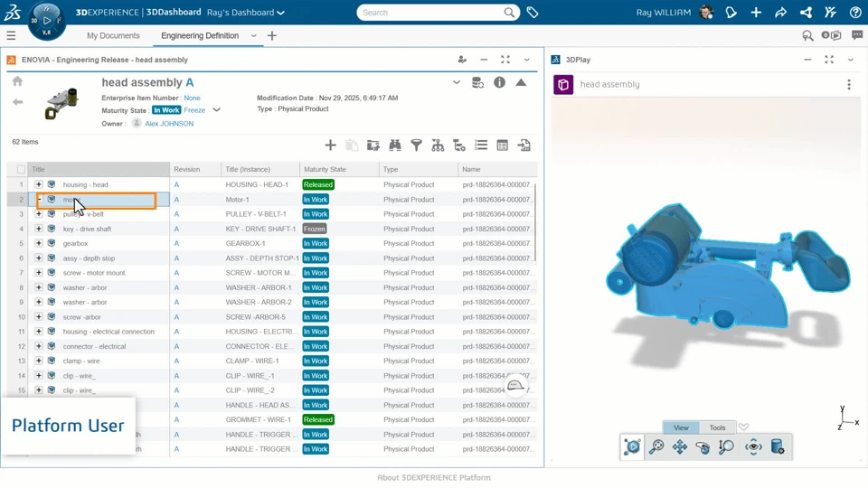Click the home icon in ENOVIA panel

18,81
